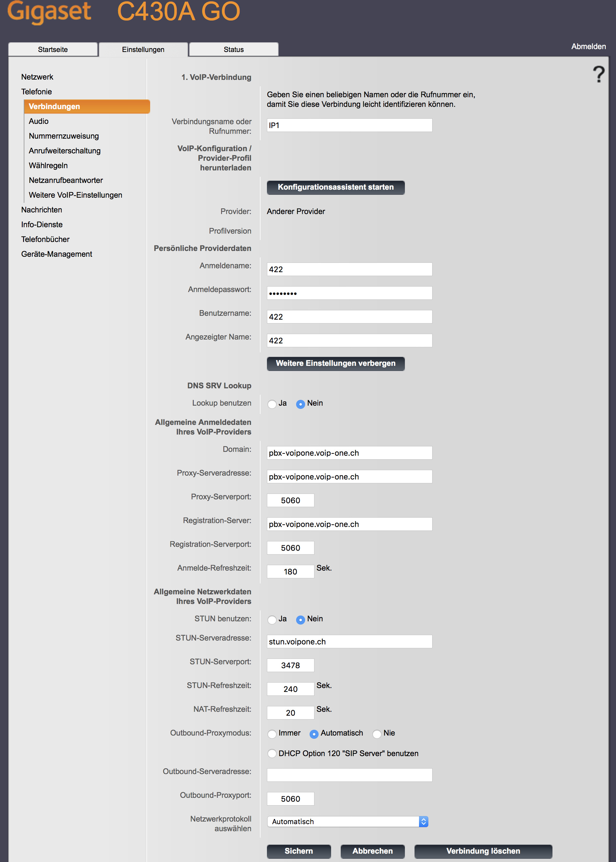Select Ja for STUN benutzen
Image resolution: width=616 pixels, height=862 pixels.
[272, 620]
